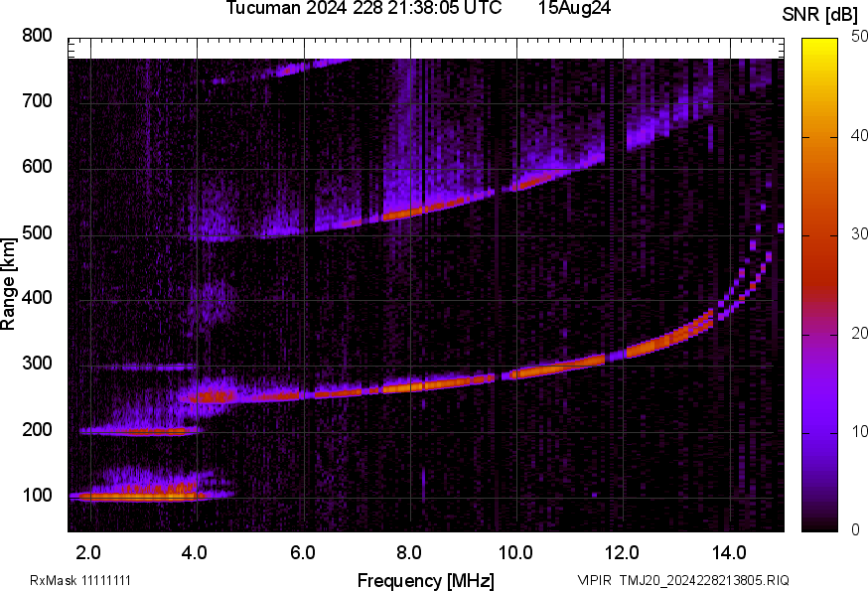The width and height of the screenshot is (868, 591).
Task: Click the date label '15Aug24'
Action: 574,8
